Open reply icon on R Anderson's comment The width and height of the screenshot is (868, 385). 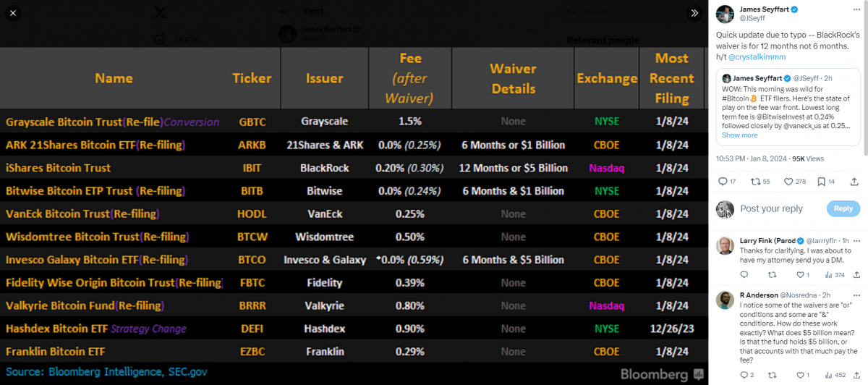pyautogui.click(x=744, y=375)
